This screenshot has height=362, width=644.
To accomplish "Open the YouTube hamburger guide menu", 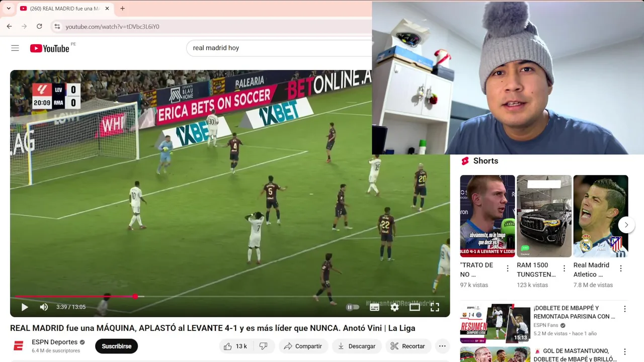I will tap(15, 48).
